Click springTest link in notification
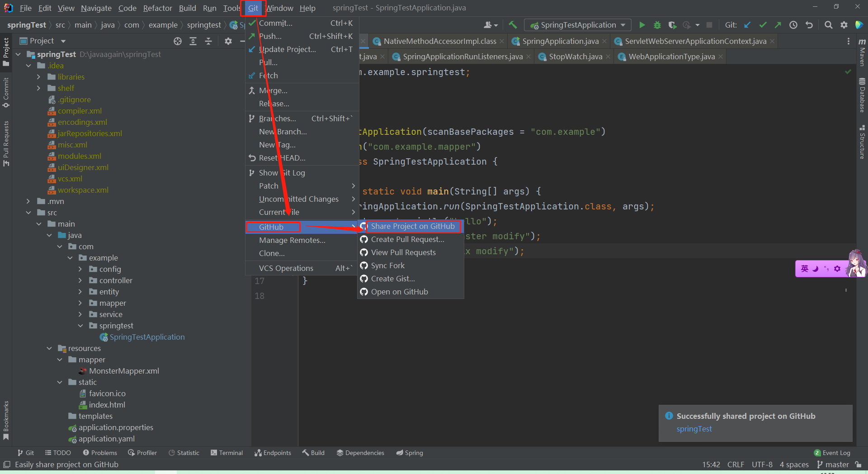868x474 pixels. [694, 429]
